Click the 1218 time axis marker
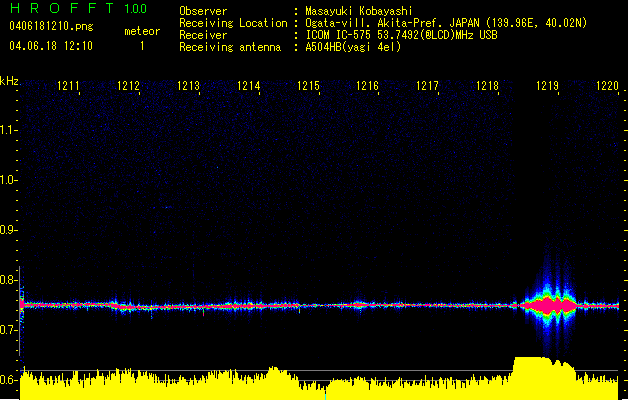The width and height of the screenshot is (629, 400). coord(487,86)
